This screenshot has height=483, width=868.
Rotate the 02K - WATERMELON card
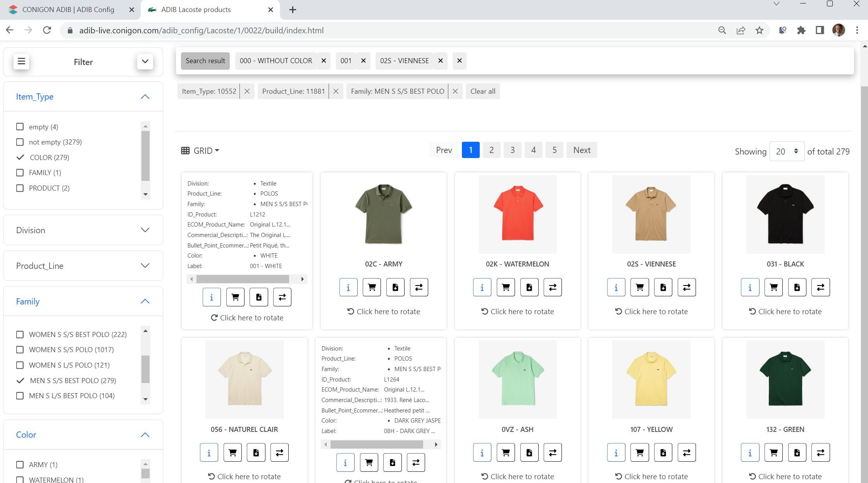click(517, 311)
